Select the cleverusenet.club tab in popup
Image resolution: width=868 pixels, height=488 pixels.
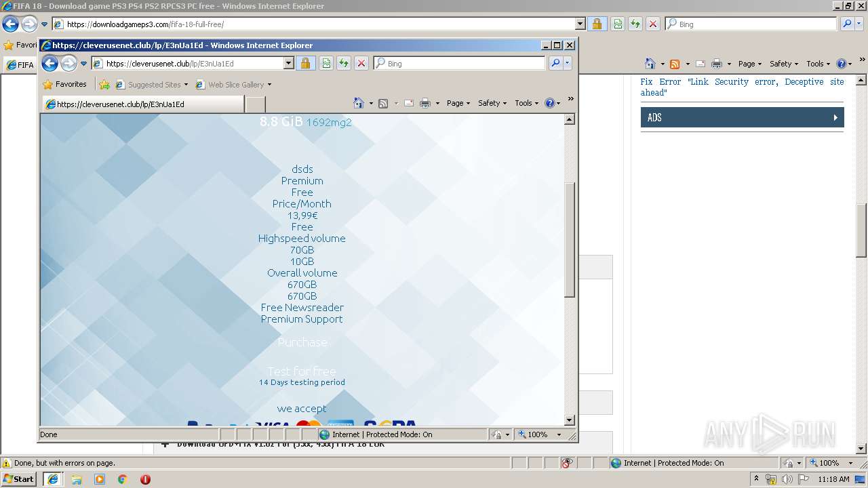[x=143, y=104]
